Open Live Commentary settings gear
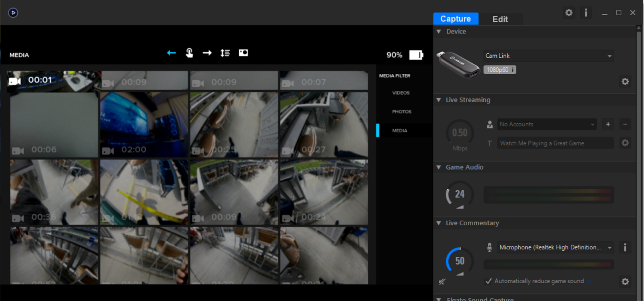Screen dimensions: 644x301 click(625, 282)
